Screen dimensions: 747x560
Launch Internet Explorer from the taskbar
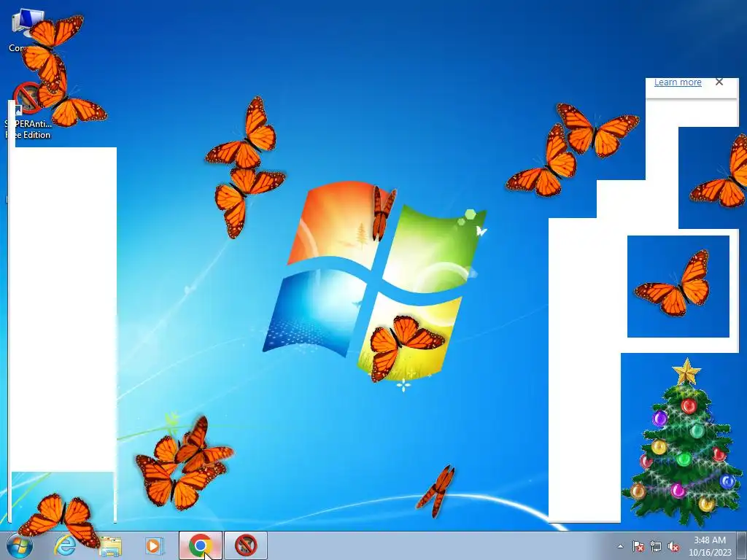pos(65,545)
